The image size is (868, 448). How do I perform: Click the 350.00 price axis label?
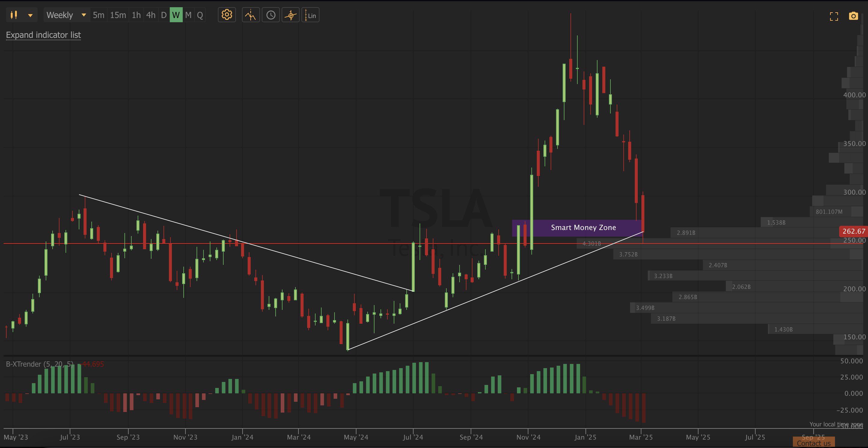[x=854, y=144]
